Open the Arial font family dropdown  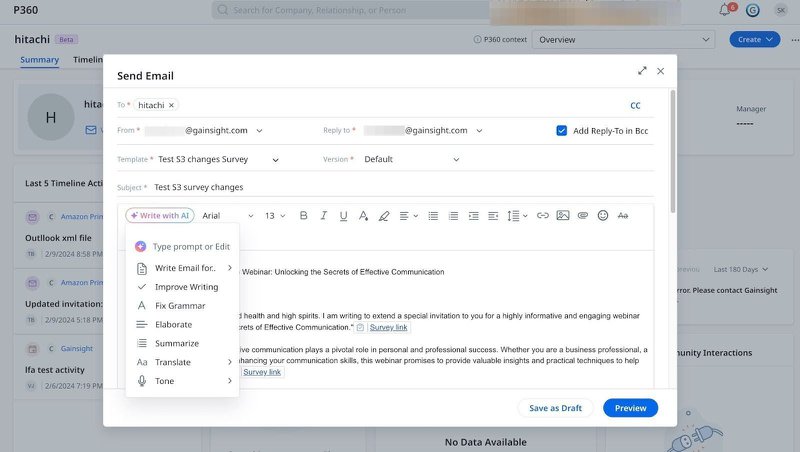pyautogui.click(x=227, y=216)
